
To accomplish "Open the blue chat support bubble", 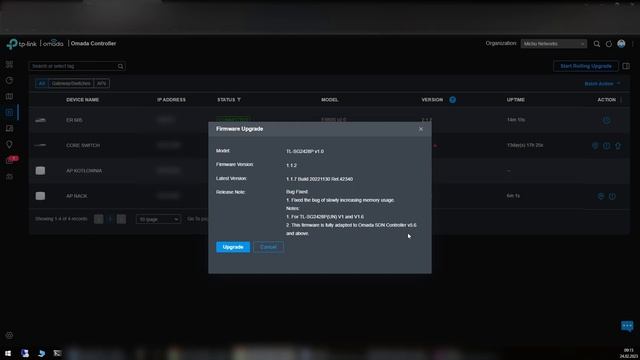I will click(627, 326).
